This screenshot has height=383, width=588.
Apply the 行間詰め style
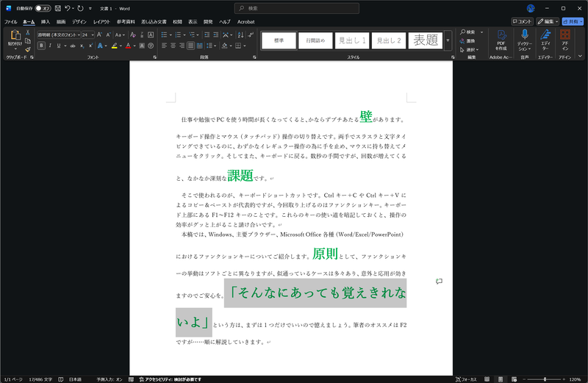(x=315, y=40)
